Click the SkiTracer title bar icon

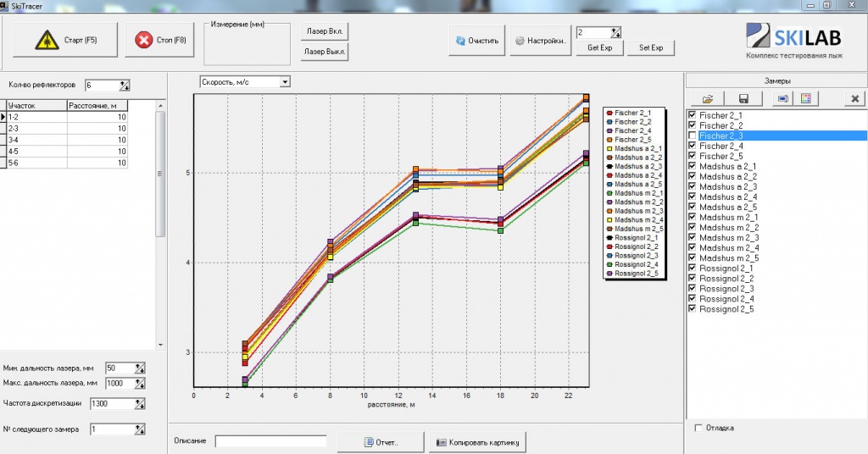pos(4,5)
